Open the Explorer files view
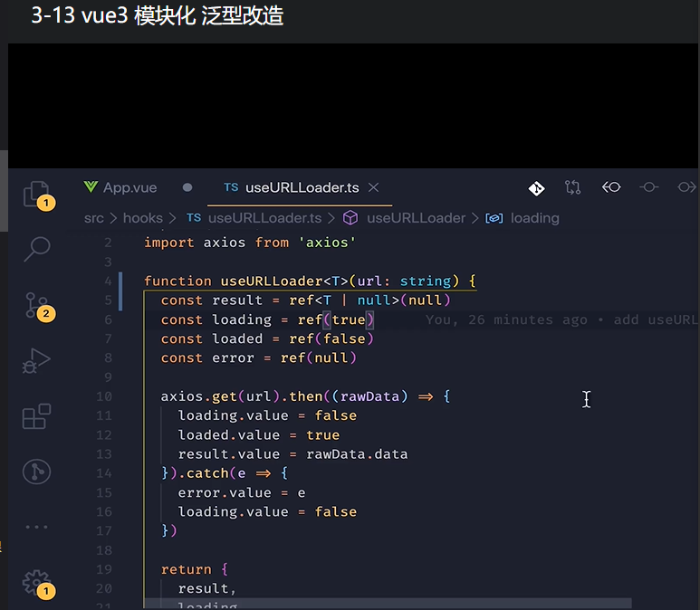This screenshot has width=700, height=610. coord(36,194)
